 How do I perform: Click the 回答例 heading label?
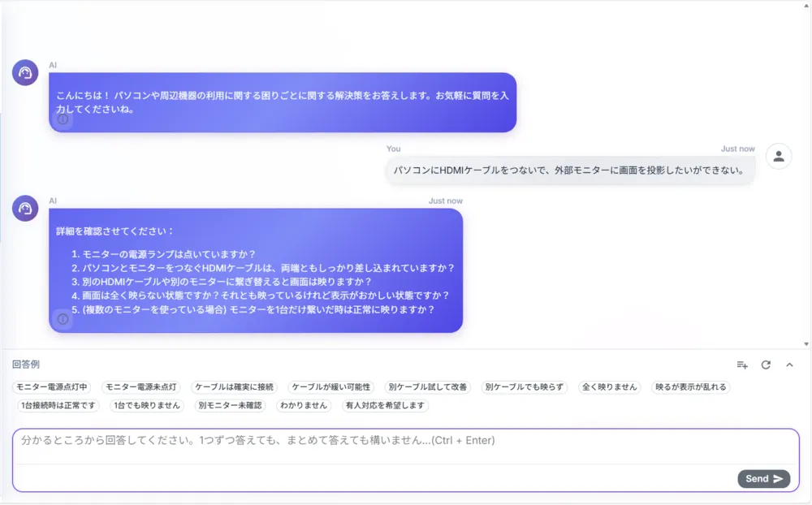click(25, 364)
